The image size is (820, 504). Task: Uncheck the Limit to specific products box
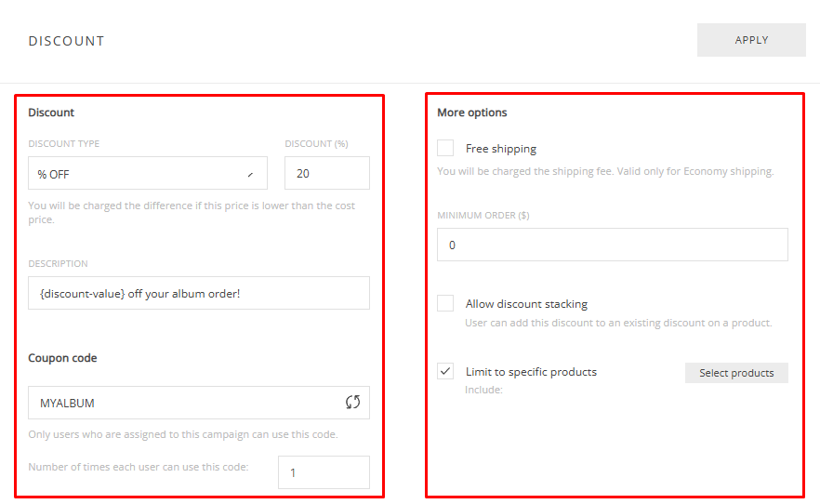click(x=445, y=371)
